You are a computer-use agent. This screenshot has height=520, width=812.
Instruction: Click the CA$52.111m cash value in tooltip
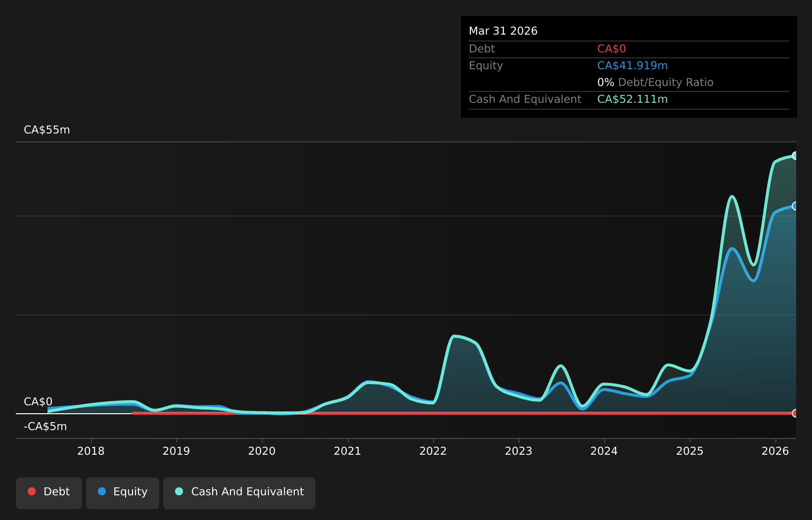click(632, 99)
